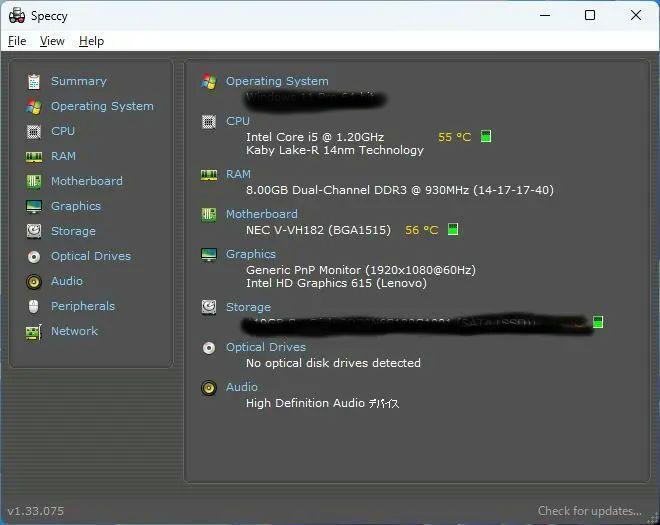Open the Graphics heading link in summary

[251, 254]
